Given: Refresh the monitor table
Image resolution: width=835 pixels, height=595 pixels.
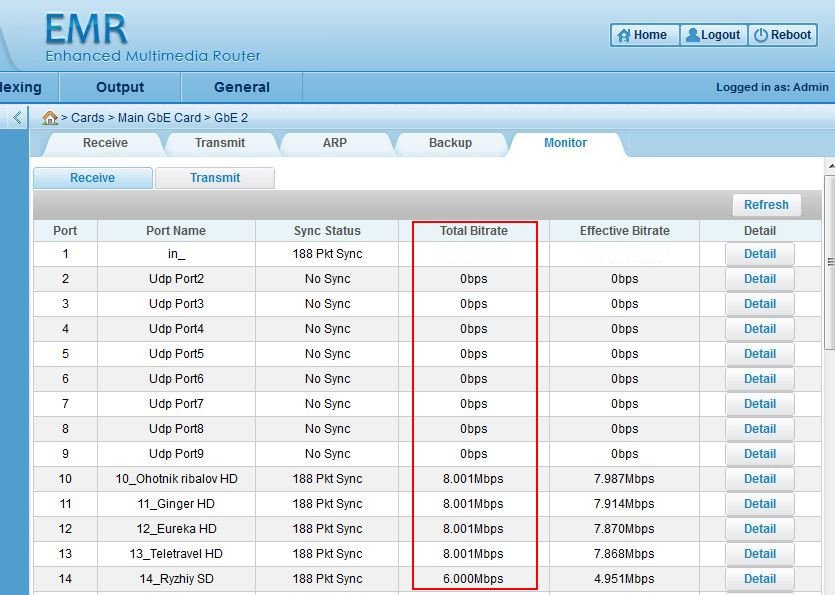Looking at the screenshot, I should 766,205.
